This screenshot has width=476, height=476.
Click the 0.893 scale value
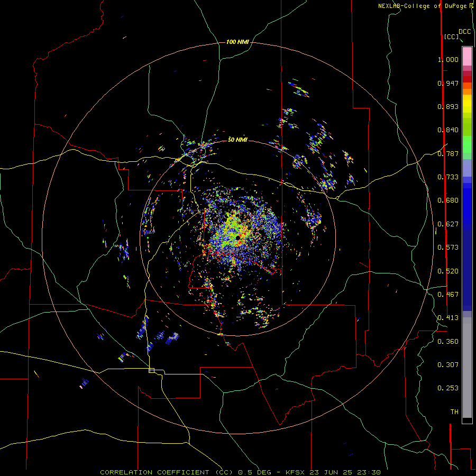point(448,106)
